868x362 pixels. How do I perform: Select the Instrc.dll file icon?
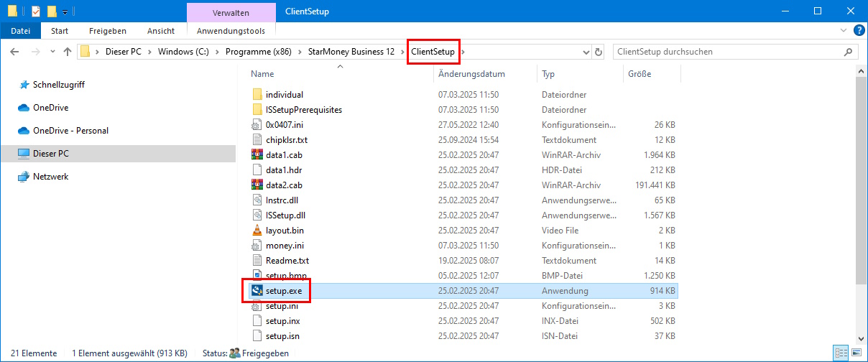click(x=258, y=200)
